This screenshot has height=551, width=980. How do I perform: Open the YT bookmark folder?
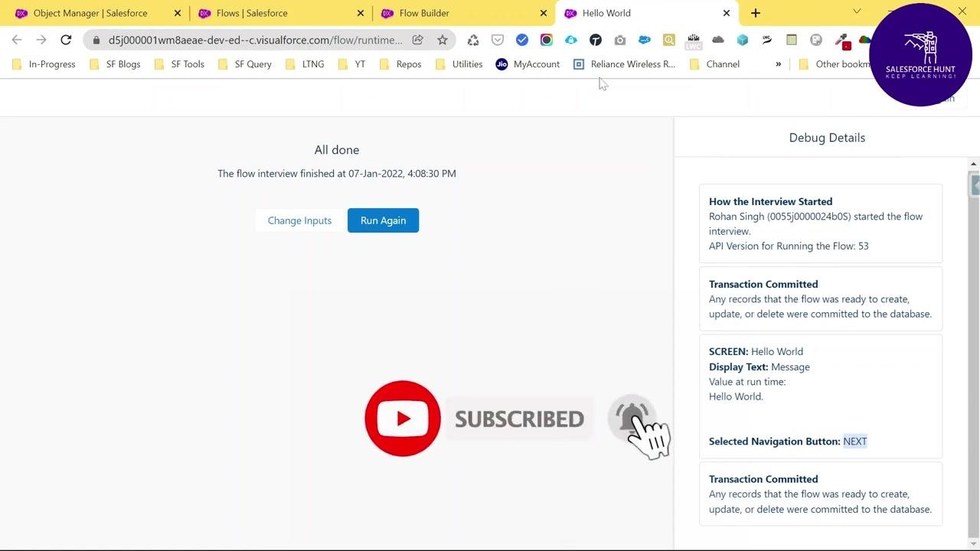[351, 64]
